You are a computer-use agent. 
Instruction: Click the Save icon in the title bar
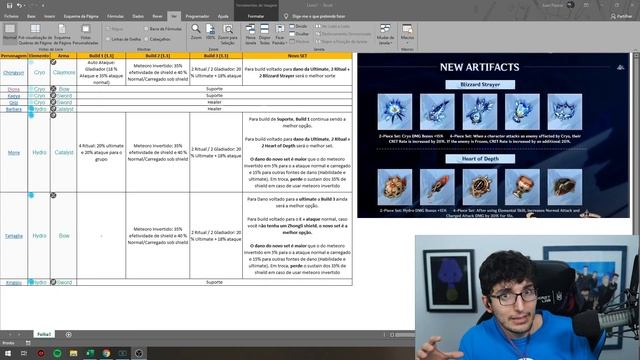click(x=9, y=5)
